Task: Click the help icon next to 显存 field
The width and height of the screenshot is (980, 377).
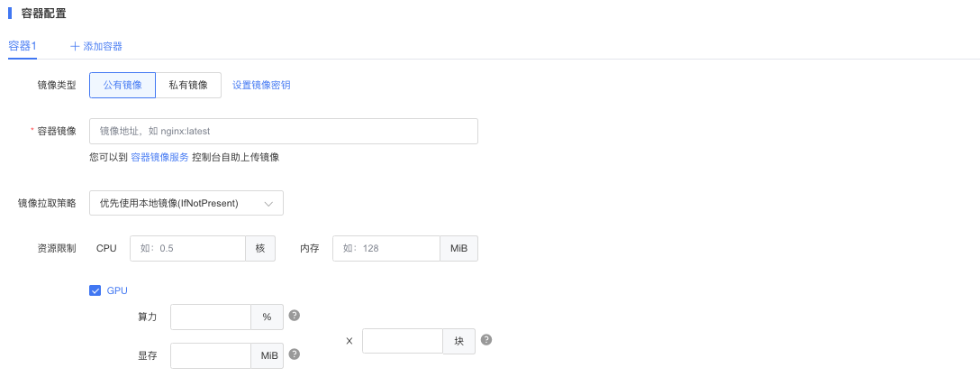Action: click(x=295, y=354)
